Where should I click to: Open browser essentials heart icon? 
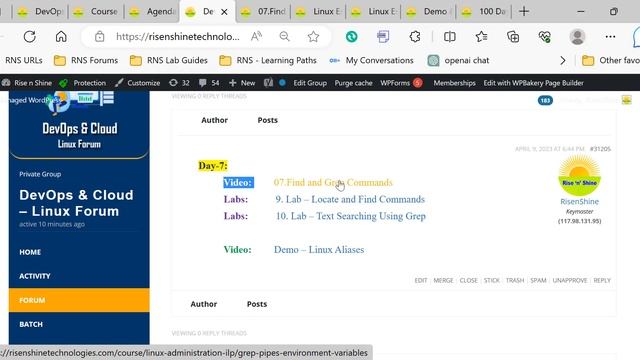[544, 37]
